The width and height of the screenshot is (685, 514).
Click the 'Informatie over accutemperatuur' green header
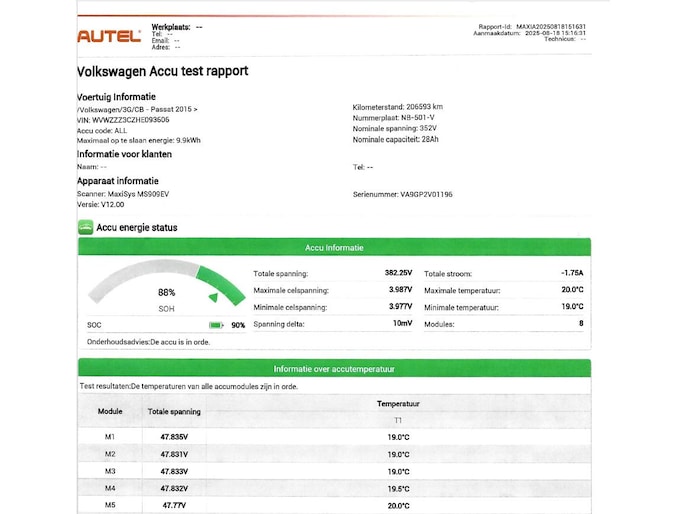click(334, 369)
